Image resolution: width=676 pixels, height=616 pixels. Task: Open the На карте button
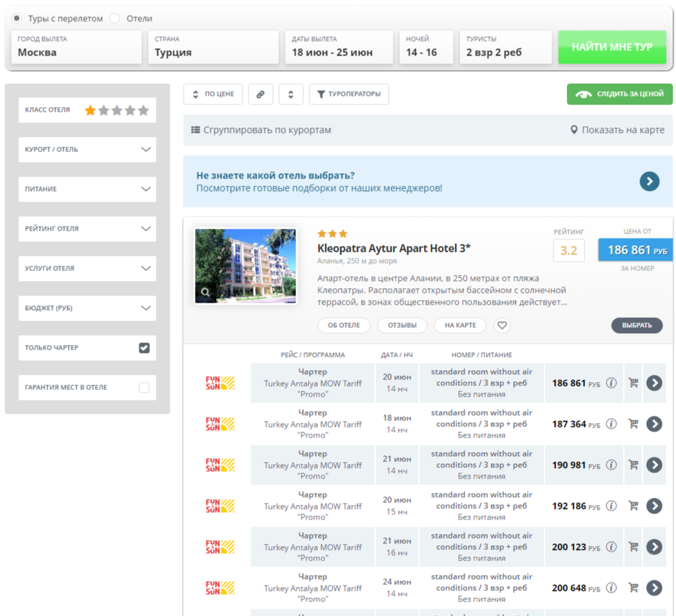[x=460, y=325]
